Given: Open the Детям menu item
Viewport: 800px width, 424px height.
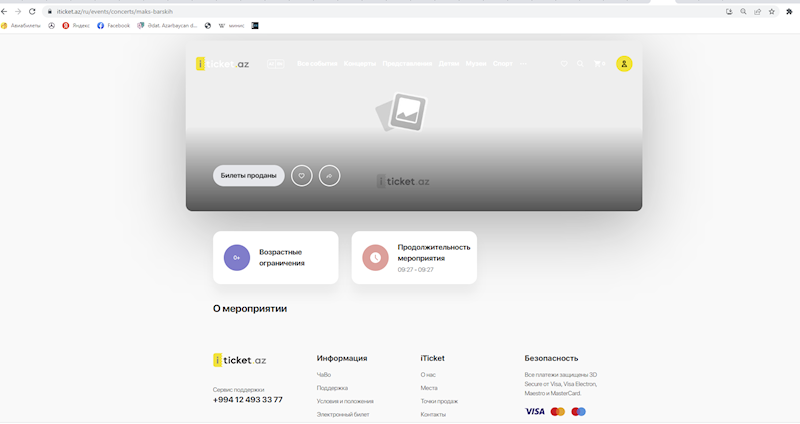Looking at the screenshot, I should (449, 64).
